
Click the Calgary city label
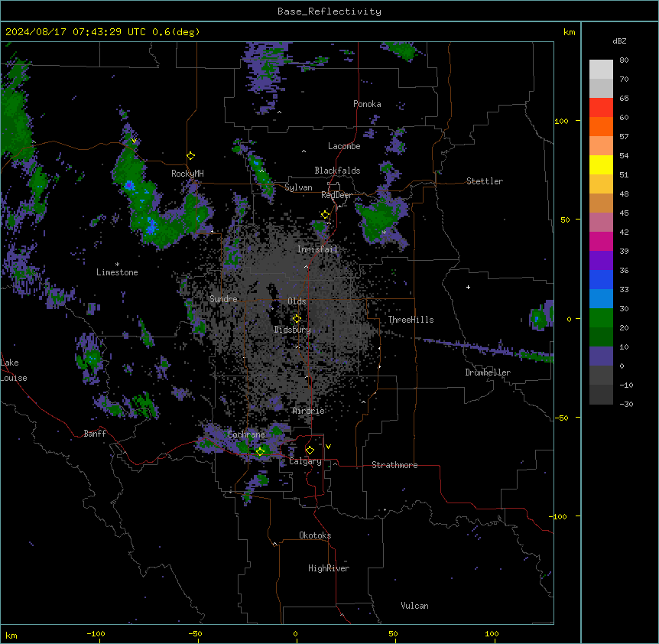[x=305, y=461]
